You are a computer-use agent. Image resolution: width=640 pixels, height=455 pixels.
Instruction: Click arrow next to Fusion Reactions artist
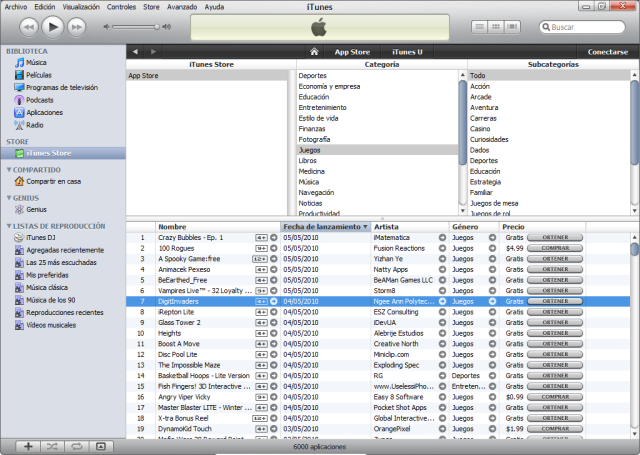point(442,248)
